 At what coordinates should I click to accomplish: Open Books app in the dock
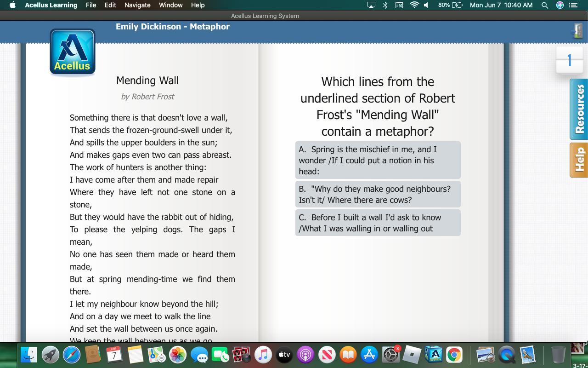[x=348, y=355]
